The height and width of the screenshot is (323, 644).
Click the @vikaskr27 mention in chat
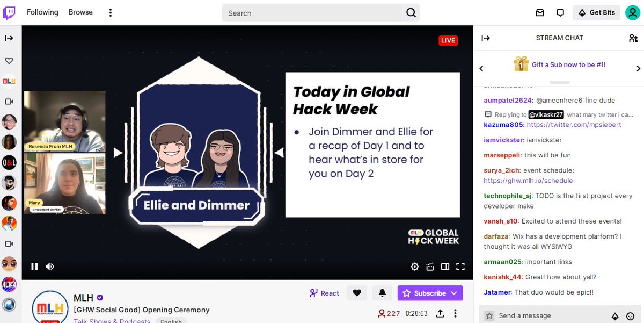pyautogui.click(x=546, y=114)
